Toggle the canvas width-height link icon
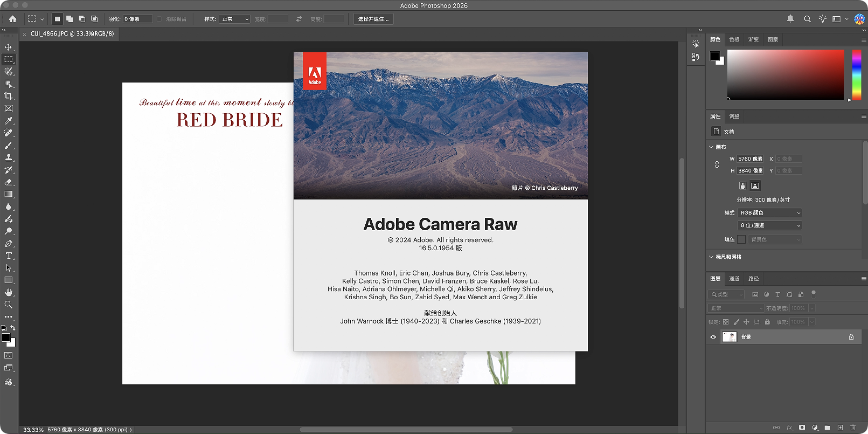Viewport: 868px width, 434px height. point(717,165)
